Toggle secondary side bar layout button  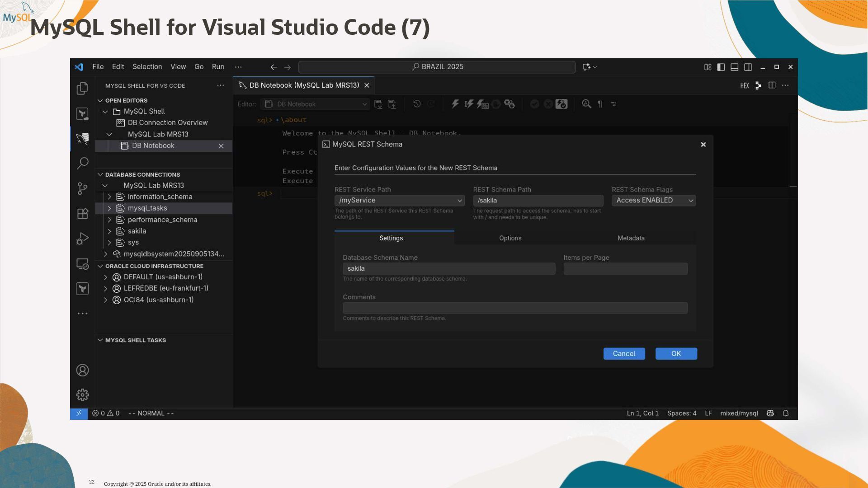click(x=748, y=67)
